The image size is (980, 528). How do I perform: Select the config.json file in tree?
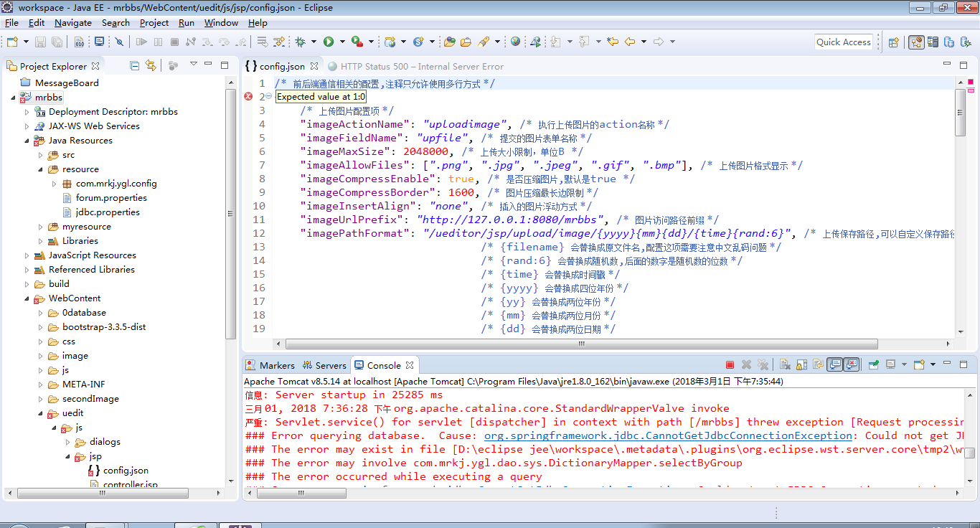(126, 471)
